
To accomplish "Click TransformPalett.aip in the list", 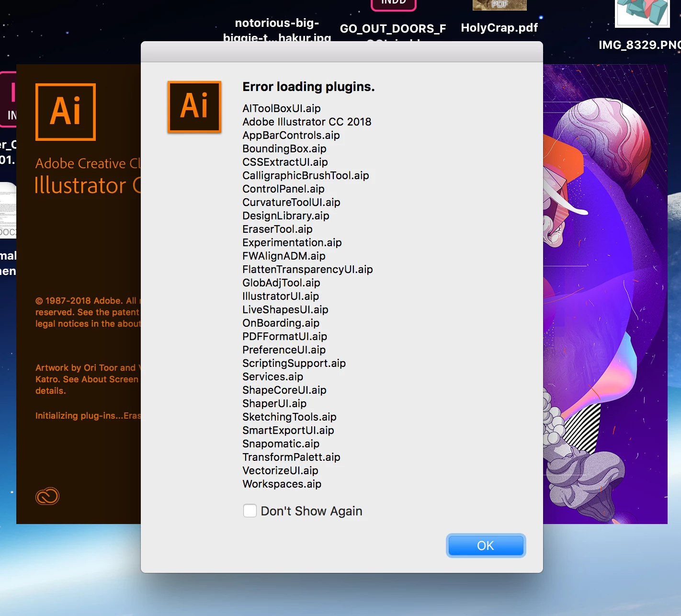I will [291, 457].
